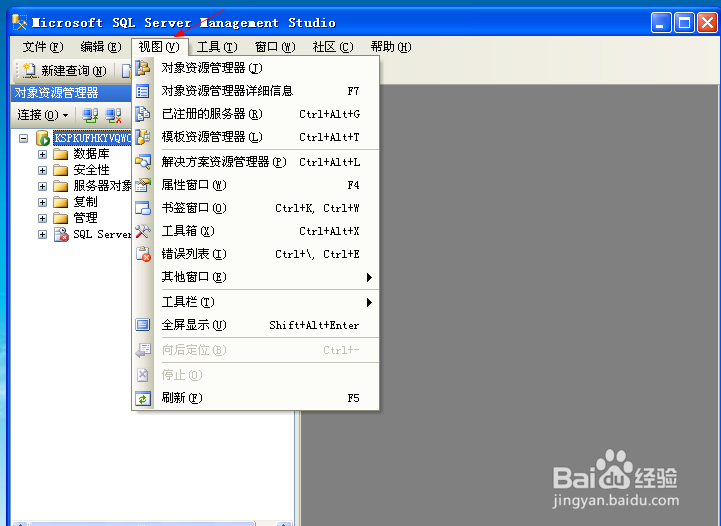This screenshot has width=721, height=526.
Task: Choose 错误列表(I) menu entry
Action: [x=256, y=254]
